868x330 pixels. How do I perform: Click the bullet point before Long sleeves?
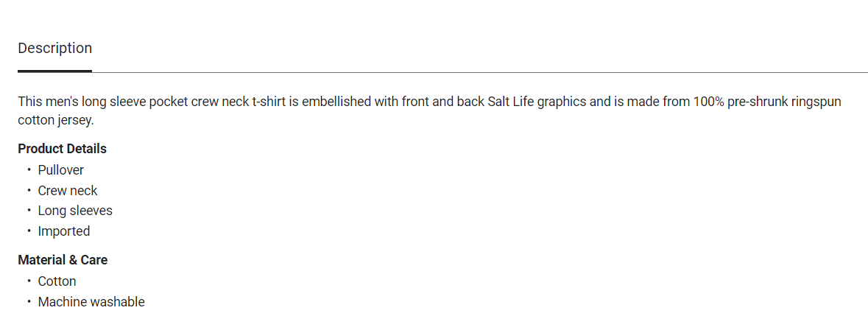click(29, 211)
